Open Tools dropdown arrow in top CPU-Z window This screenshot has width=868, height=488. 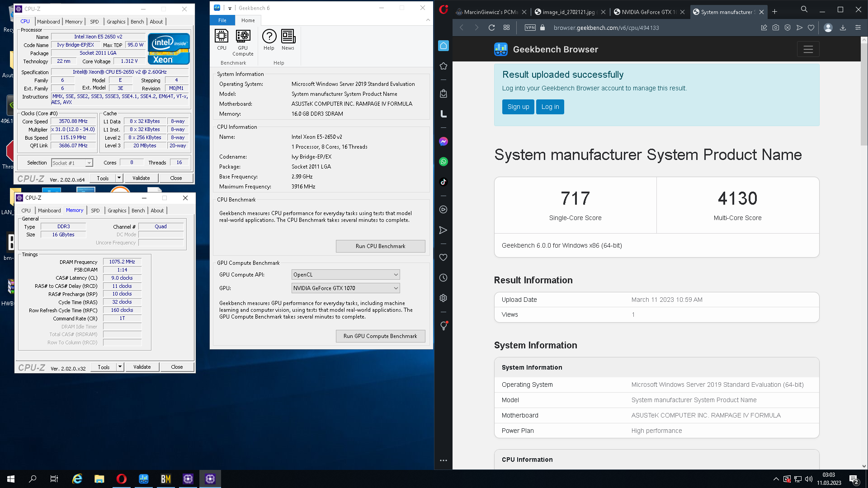pos(119,178)
